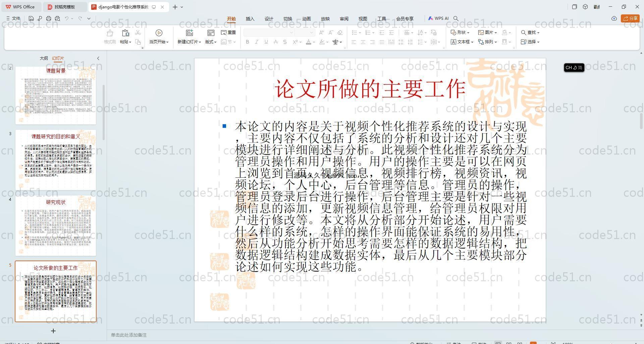The image size is (644, 344).
Task: Click the Reset (重置) slide button
Action: click(228, 33)
